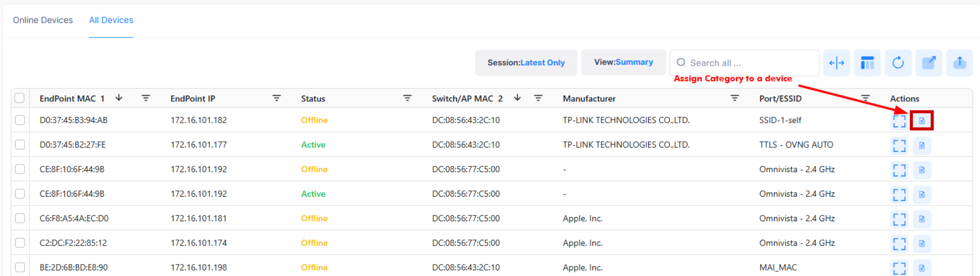Image resolution: width=980 pixels, height=276 pixels.
Task: Select the All Devices tab
Action: (x=111, y=20)
